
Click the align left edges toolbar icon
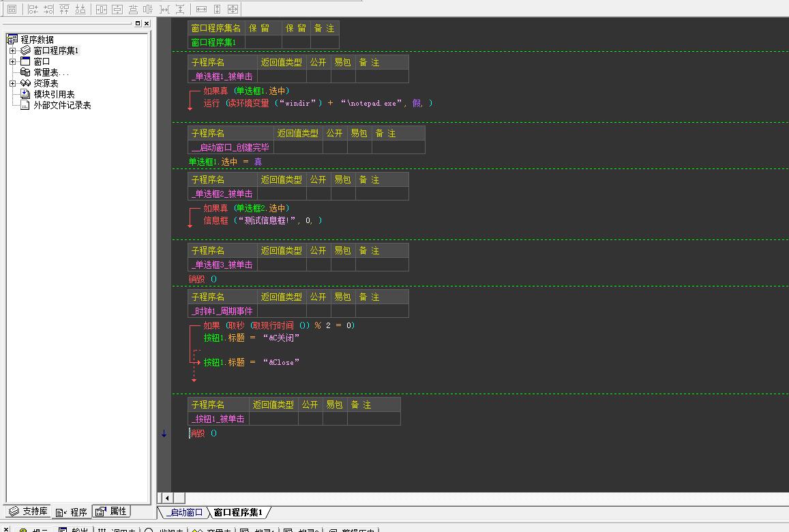click(x=32, y=9)
